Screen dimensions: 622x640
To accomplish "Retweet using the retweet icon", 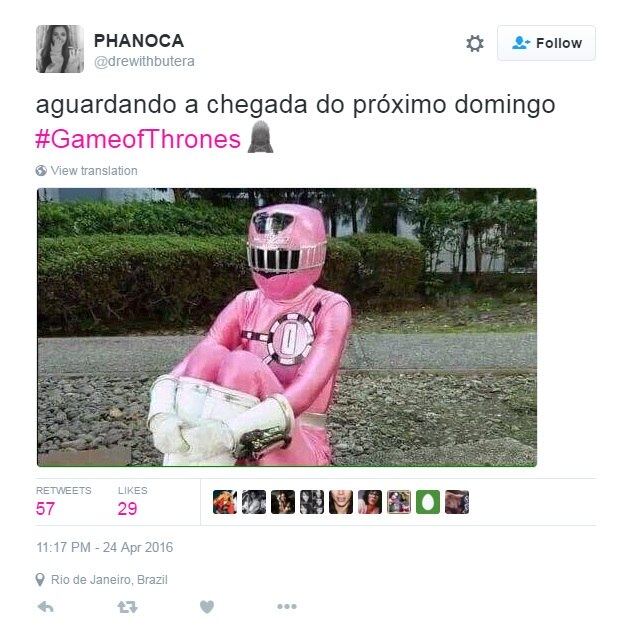I will click(127, 607).
